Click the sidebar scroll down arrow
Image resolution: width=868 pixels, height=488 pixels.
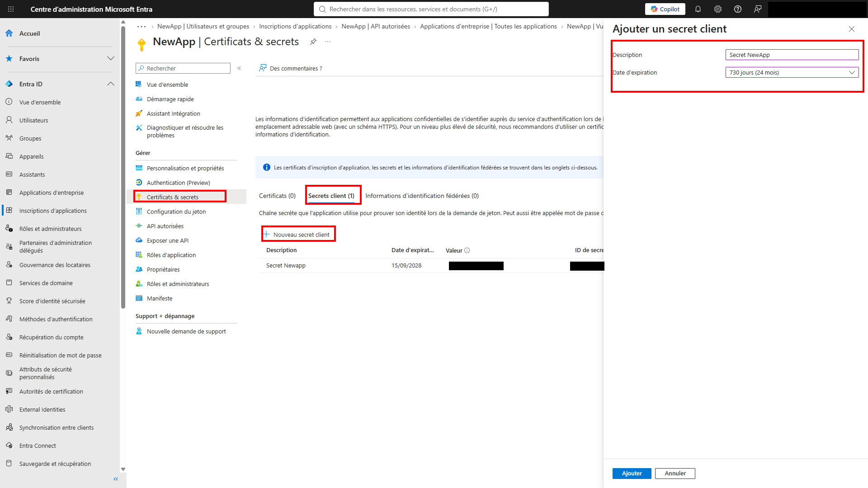coord(123,469)
